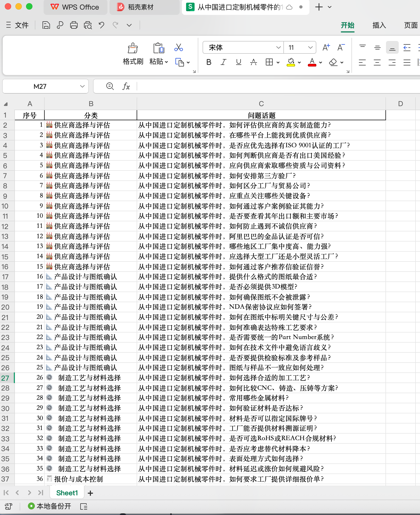Image resolution: width=420 pixels, height=515 pixels.
Task: Apply red font color
Action: click(312, 62)
